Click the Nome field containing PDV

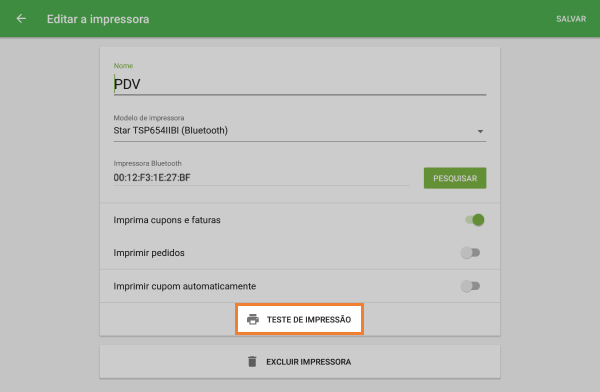click(300, 84)
